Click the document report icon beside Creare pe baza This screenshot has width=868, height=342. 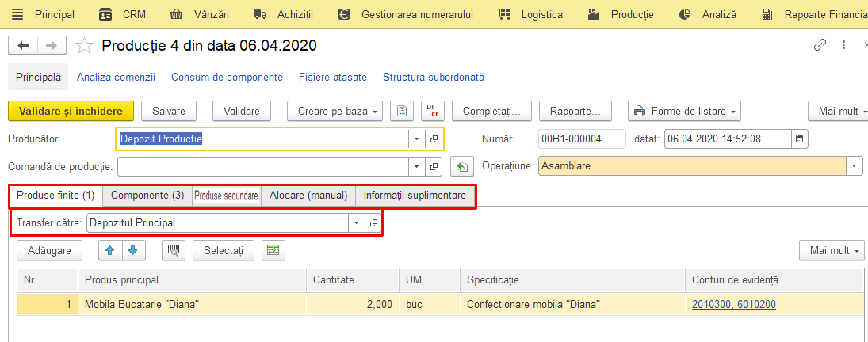click(402, 111)
